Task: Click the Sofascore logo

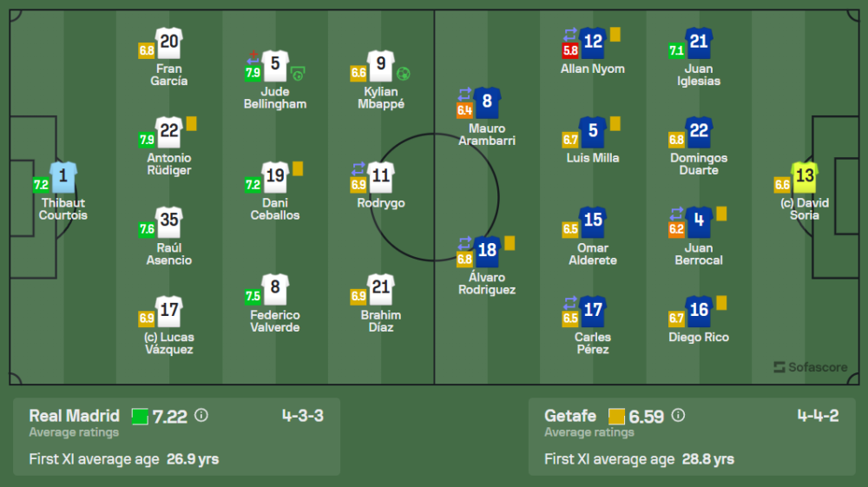Action: coord(810,367)
